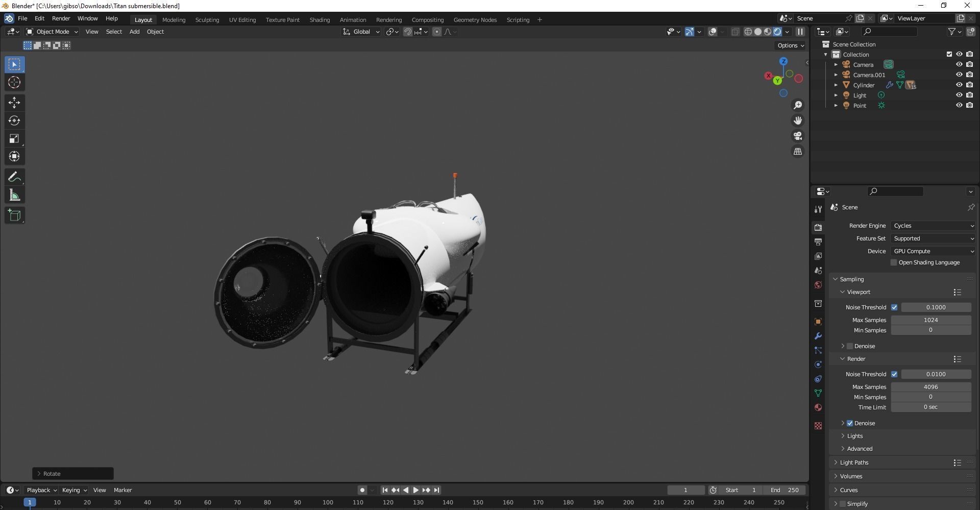Enable Open Shading Language checkbox
This screenshot has height=510, width=980.
point(894,262)
